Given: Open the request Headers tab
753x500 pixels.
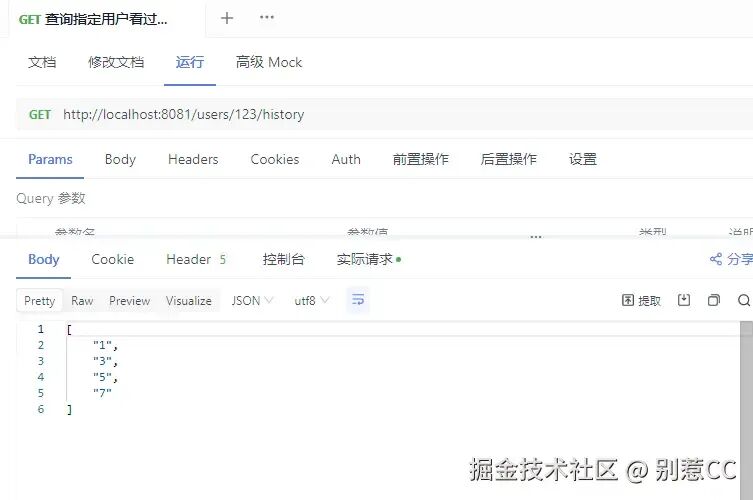Looking at the screenshot, I should (193, 159).
